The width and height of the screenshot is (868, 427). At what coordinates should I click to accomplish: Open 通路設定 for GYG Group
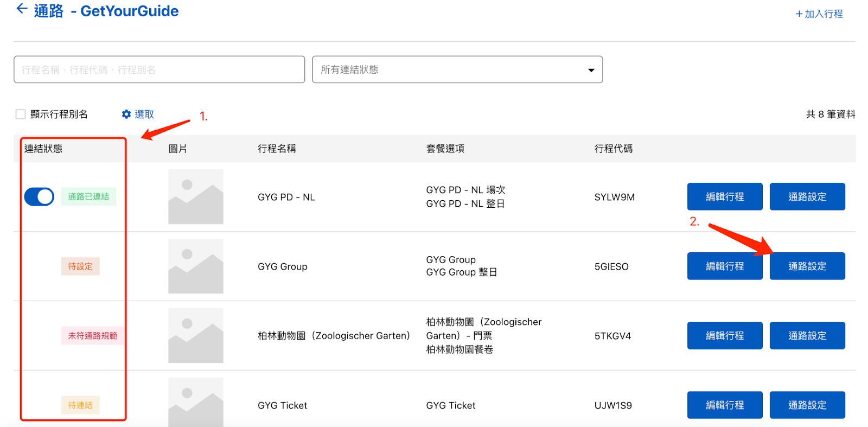[807, 266]
